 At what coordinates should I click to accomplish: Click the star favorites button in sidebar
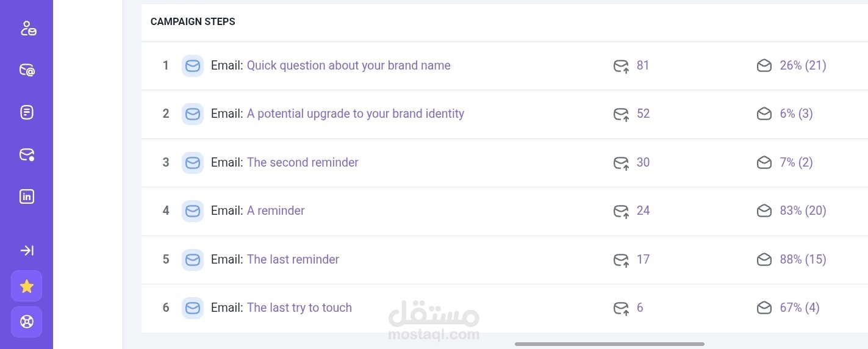[x=27, y=286]
